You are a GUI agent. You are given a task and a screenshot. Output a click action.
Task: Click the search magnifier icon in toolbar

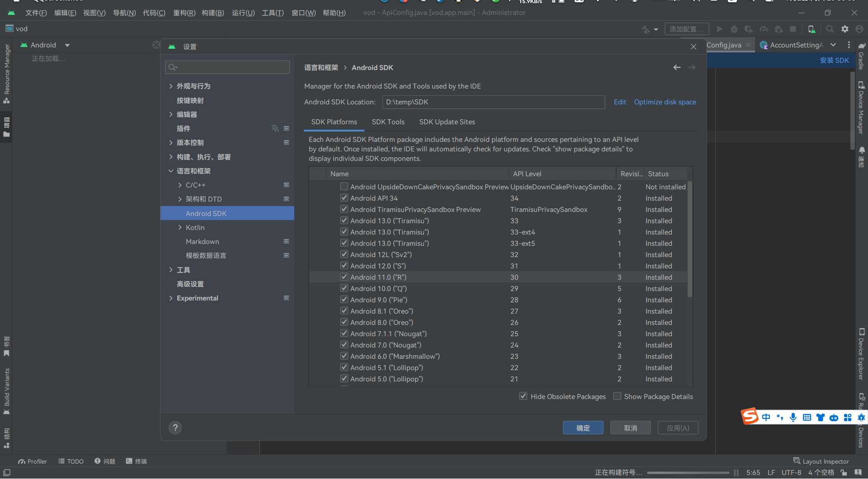tap(830, 29)
